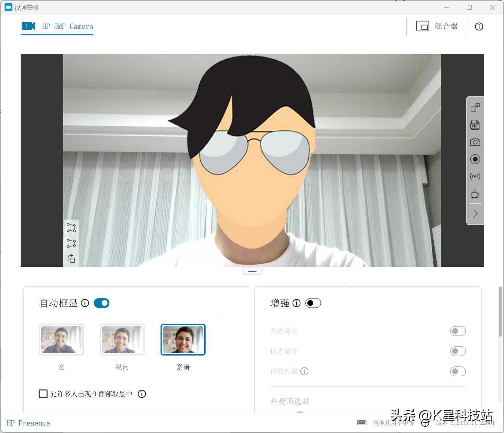Select the 纵向 framing thumbnail

coord(122,340)
